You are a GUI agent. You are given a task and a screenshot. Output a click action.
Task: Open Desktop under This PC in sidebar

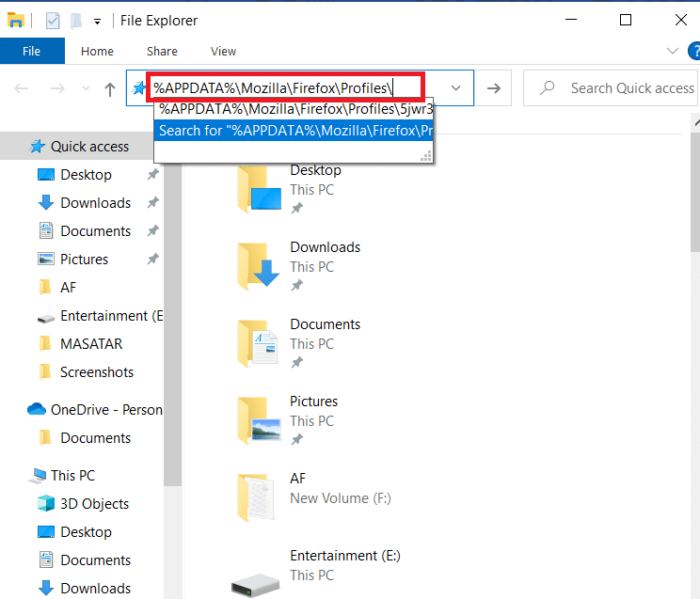pos(86,532)
